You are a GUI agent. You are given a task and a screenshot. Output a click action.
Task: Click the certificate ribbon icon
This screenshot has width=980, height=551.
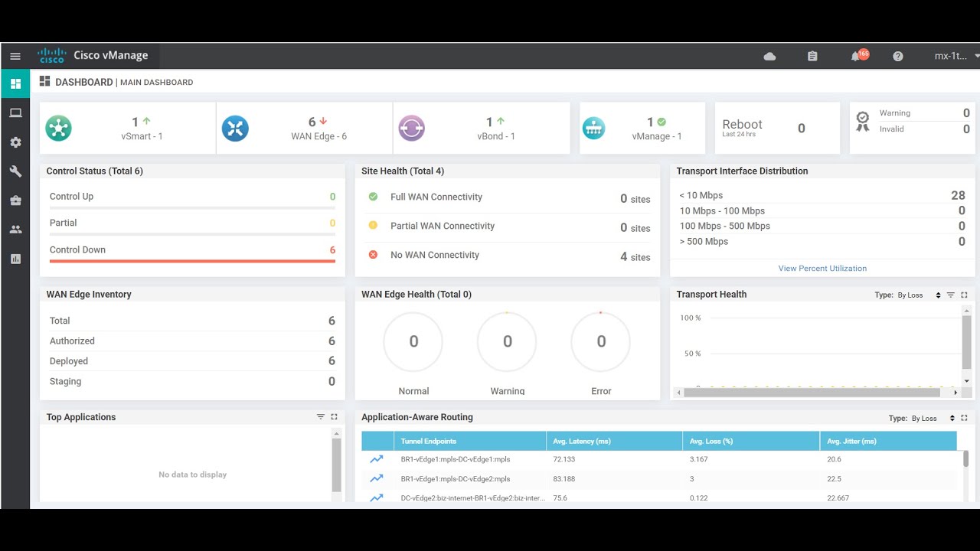[x=863, y=122]
